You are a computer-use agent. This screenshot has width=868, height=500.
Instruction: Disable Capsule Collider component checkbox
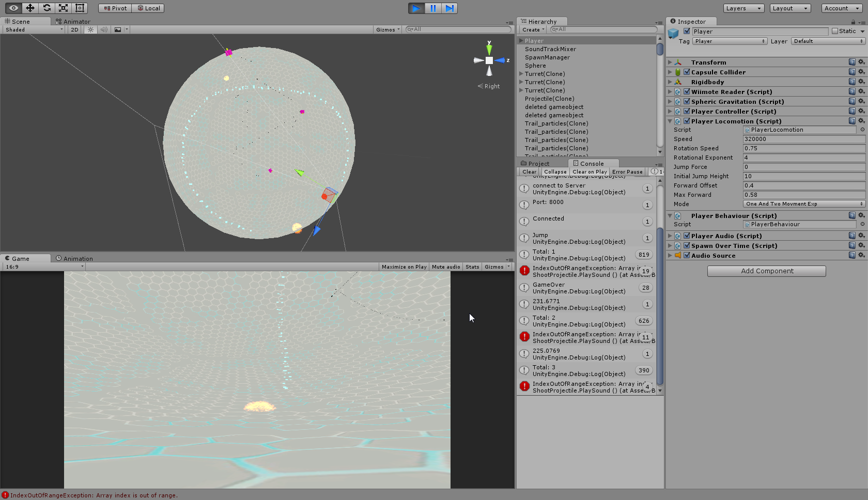(x=687, y=72)
